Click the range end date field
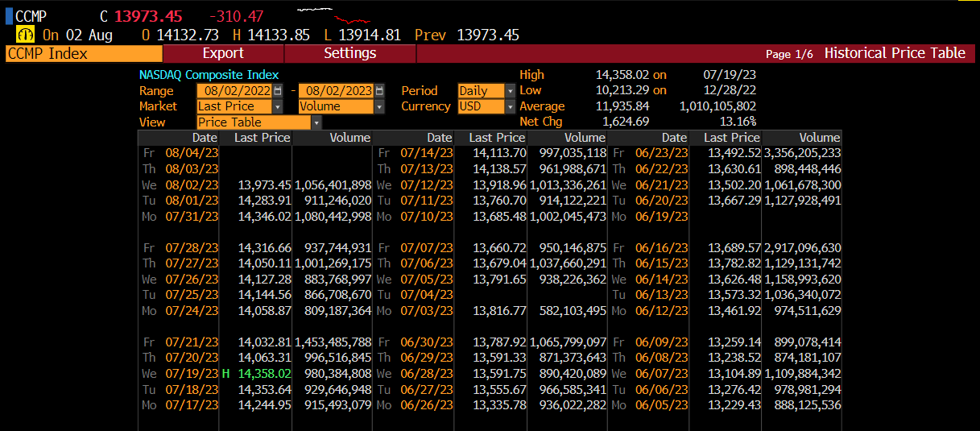This screenshot has height=431, width=980. pyautogui.click(x=337, y=91)
